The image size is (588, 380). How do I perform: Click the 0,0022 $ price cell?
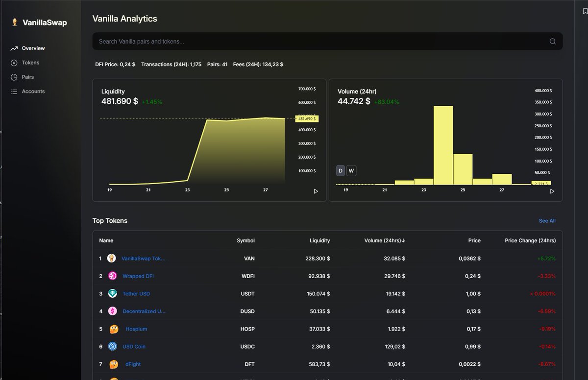coord(469,364)
